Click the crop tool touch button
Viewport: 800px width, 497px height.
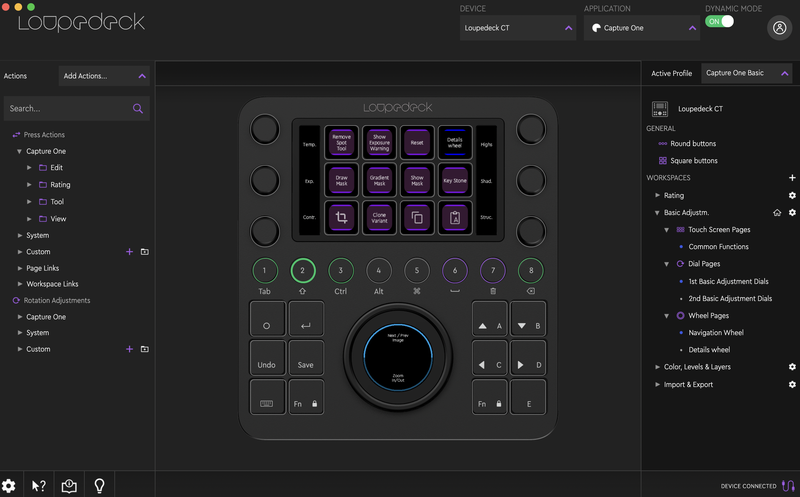pos(341,218)
